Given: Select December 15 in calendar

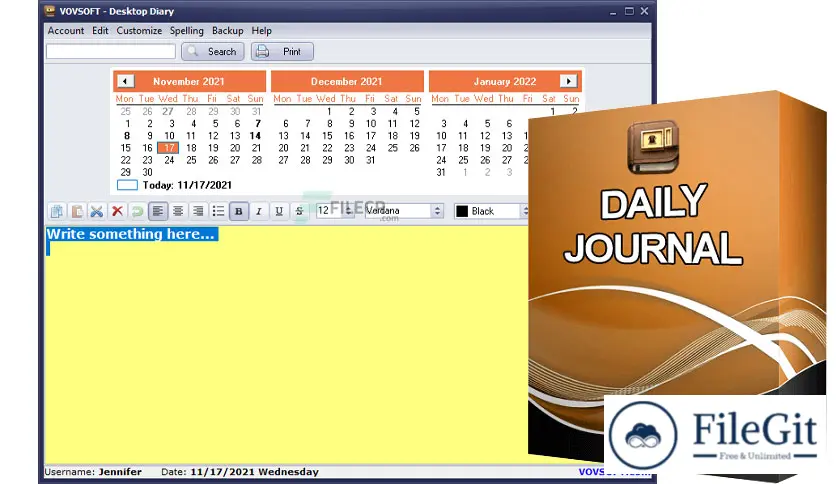Looking at the screenshot, I should point(327,135).
